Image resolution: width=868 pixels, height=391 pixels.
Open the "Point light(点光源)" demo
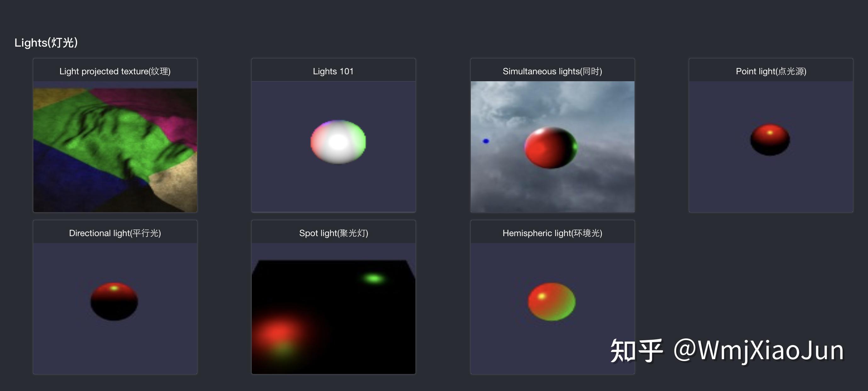(x=771, y=71)
